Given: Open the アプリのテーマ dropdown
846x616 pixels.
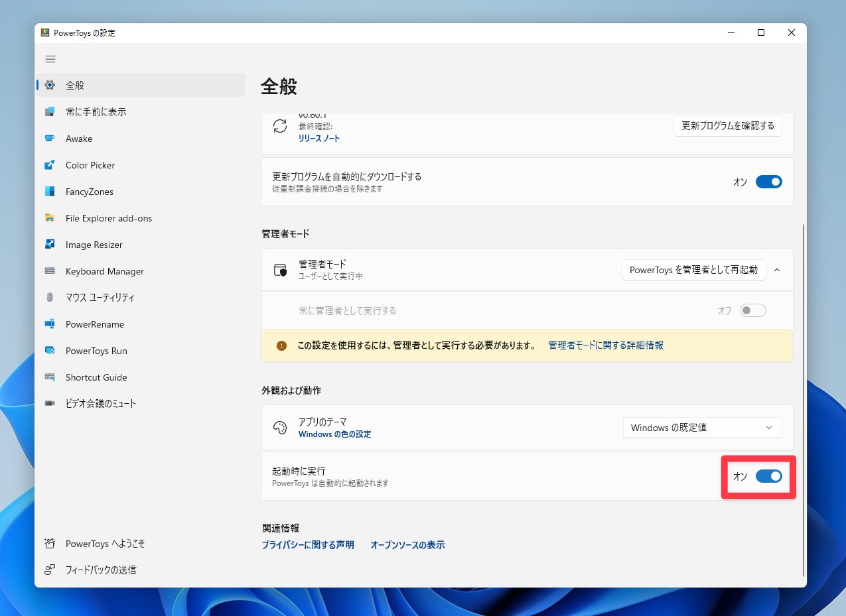Looking at the screenshot, I should [702, 428].
